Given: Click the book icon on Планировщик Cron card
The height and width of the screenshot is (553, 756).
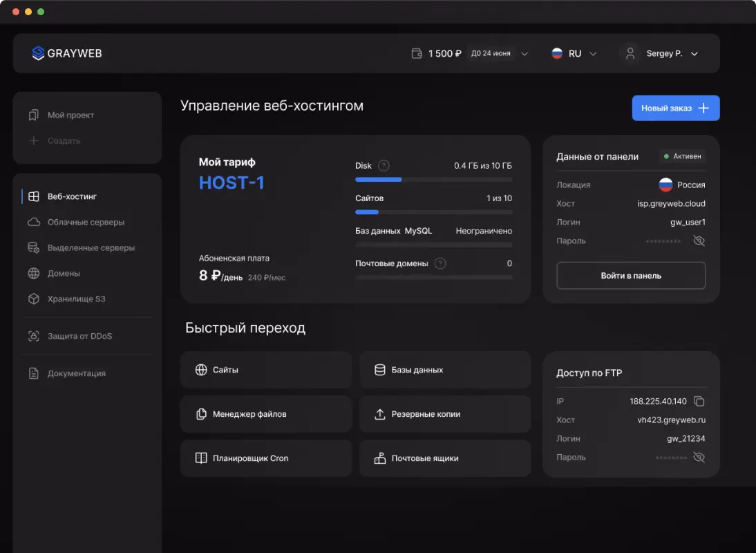Looking at the screenshot, I should coord(201,458).
